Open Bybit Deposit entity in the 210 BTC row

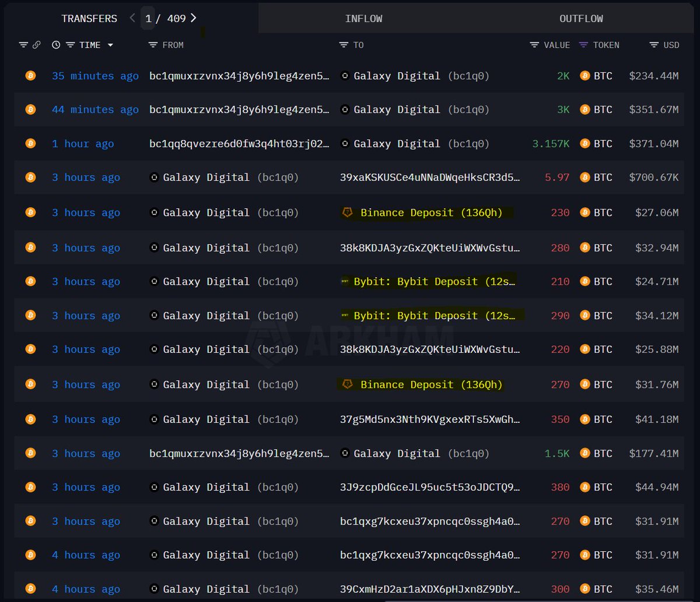click(435, 282)
